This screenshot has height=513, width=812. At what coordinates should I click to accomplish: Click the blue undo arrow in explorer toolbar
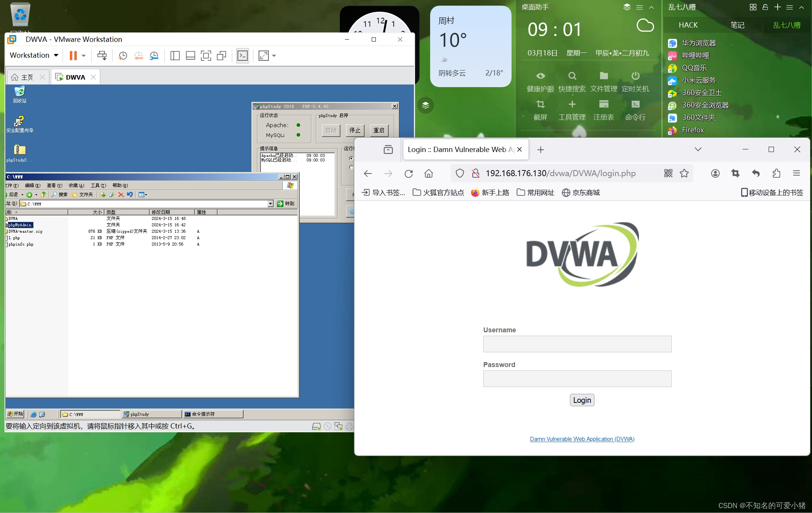[130, 195]
